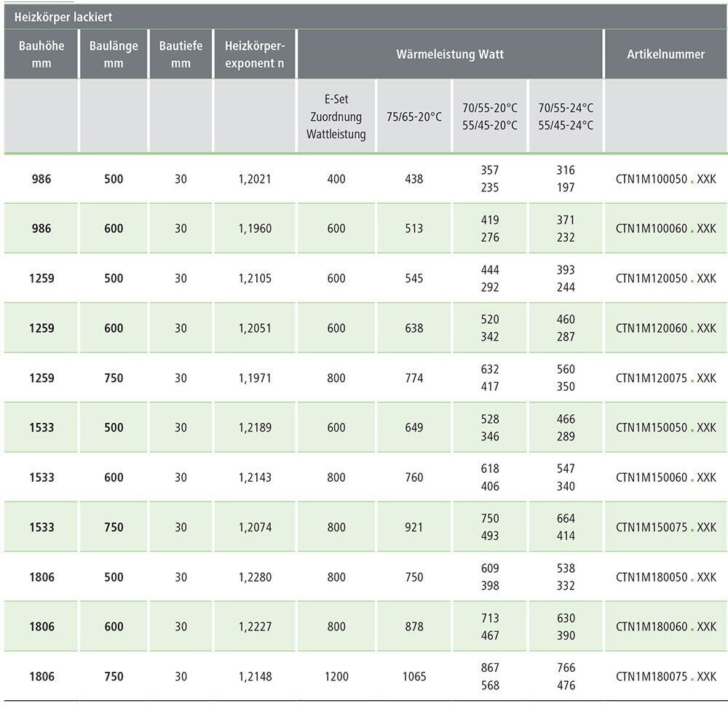Select the 'Wärmeleistung Watt' header

(450, 55)
